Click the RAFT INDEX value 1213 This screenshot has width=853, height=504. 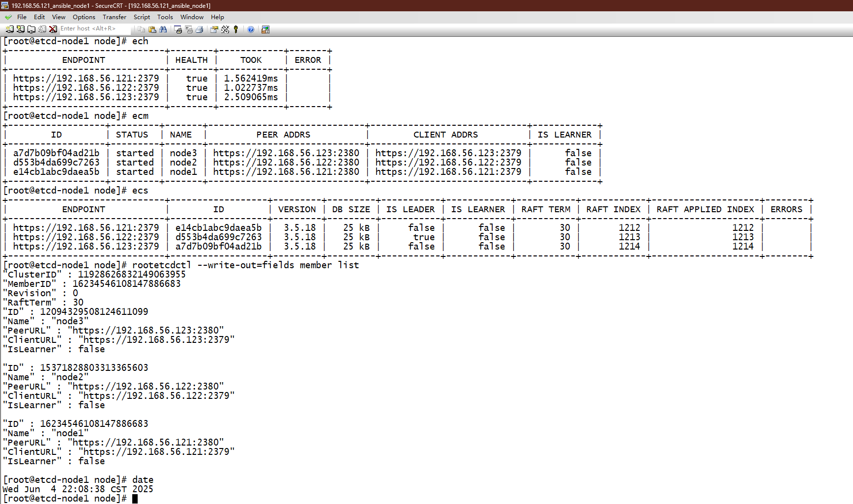point(629,237)
